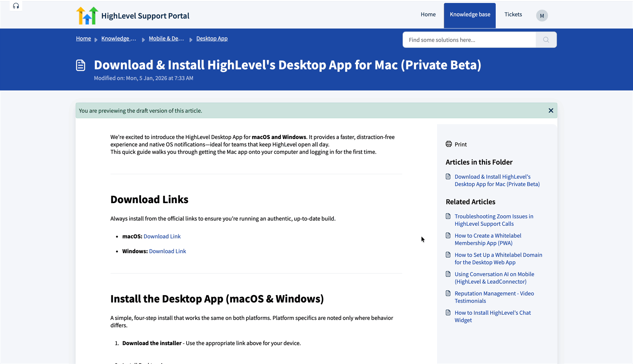Open the user avatar M menu
The image size is (633, 364).
[542, 16]
